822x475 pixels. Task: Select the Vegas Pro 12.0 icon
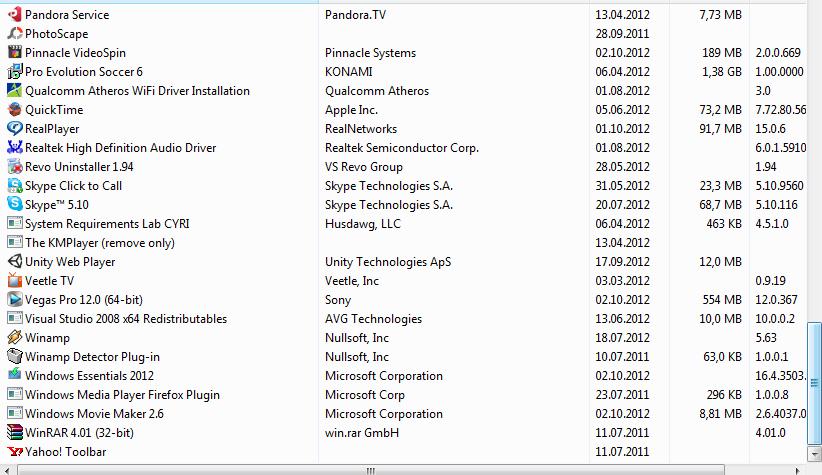pyautogui.click(x=14, y=300)
